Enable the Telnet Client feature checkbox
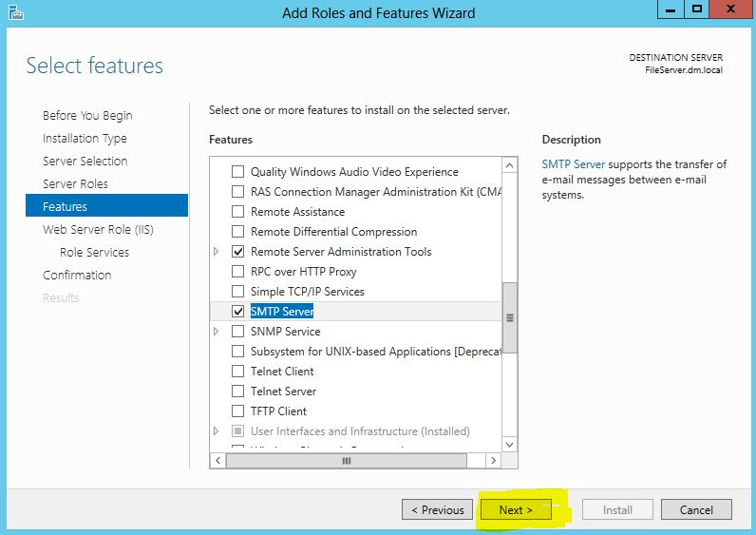 238,372
